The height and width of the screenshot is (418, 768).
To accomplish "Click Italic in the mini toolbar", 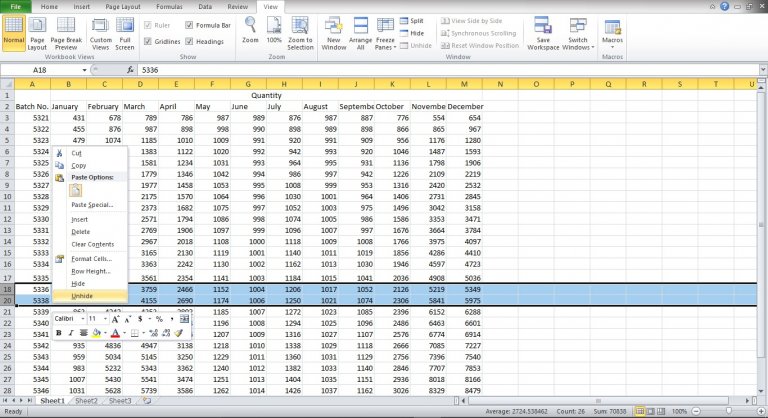I will click(x=71, y=333).
